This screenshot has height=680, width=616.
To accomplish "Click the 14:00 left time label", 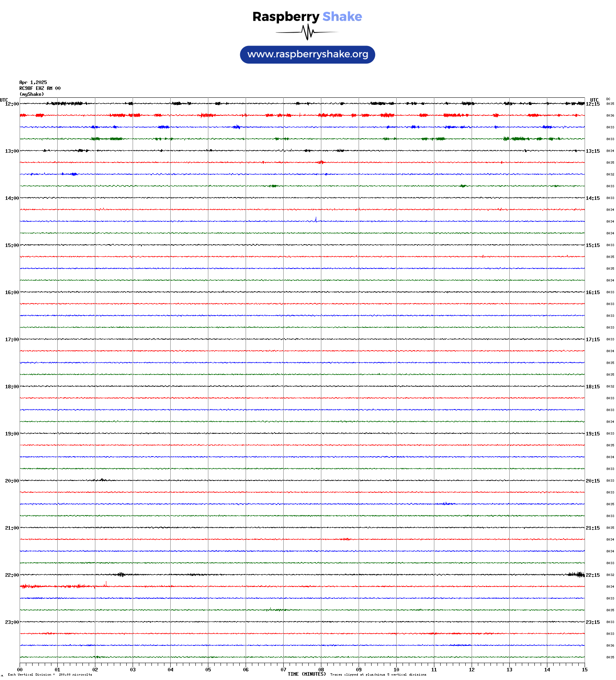I will [12, 198].
